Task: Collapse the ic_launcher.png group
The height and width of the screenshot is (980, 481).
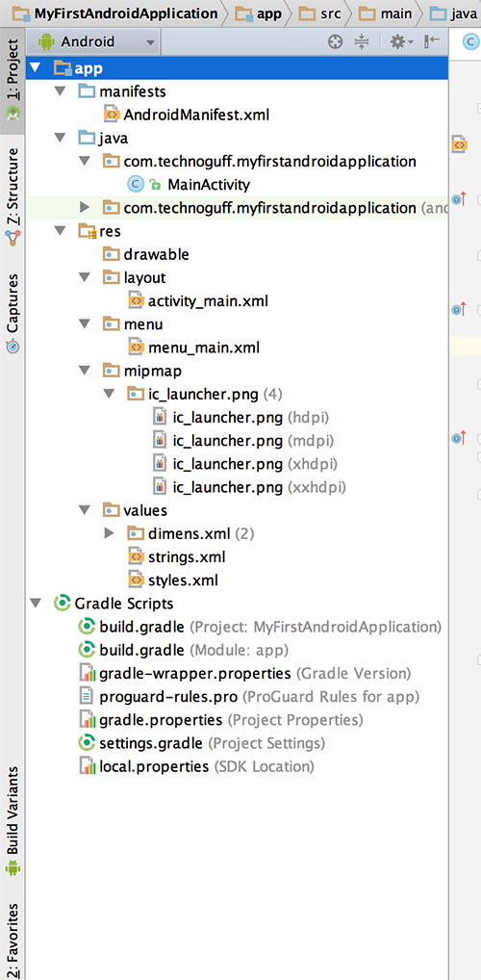Action: [110, 394]
